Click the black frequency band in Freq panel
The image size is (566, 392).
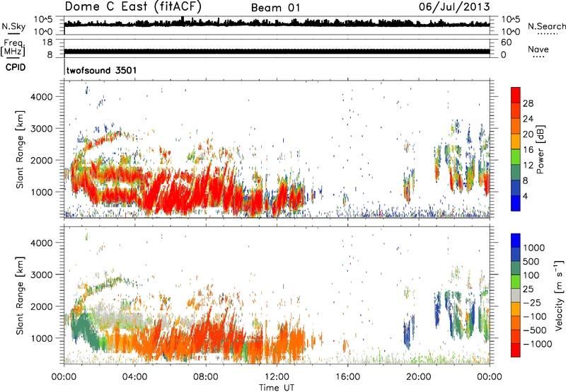pyautogui.click(x=277, y=52)
